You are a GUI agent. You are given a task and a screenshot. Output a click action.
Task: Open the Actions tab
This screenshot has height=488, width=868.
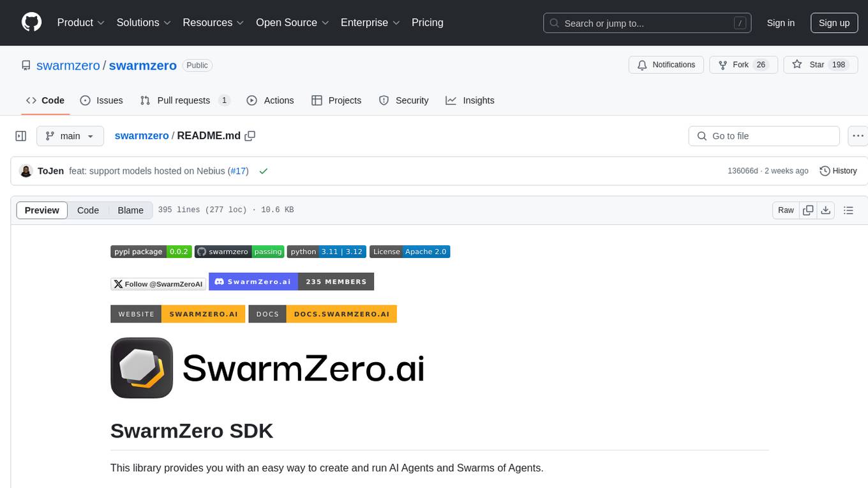point(270,100)
